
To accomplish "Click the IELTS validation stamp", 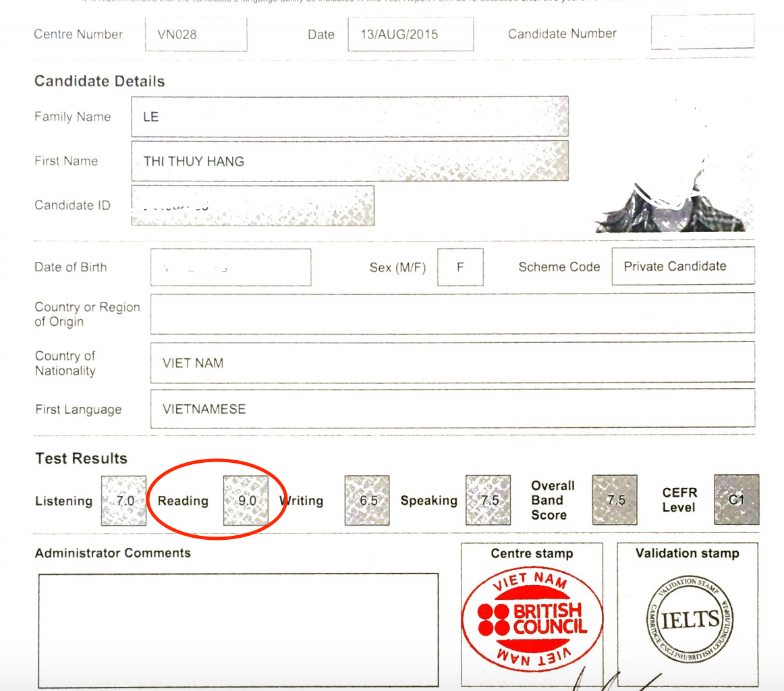I will coord(690,619).
